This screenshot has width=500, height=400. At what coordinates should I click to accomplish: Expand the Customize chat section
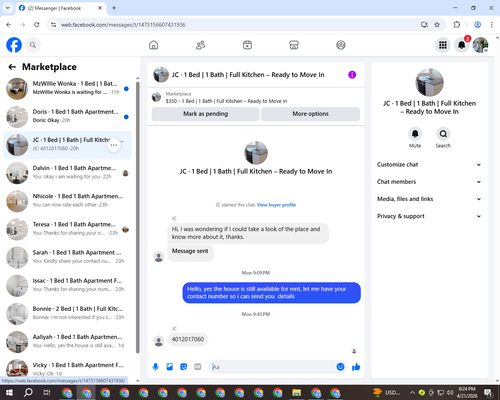coord(429,165)
